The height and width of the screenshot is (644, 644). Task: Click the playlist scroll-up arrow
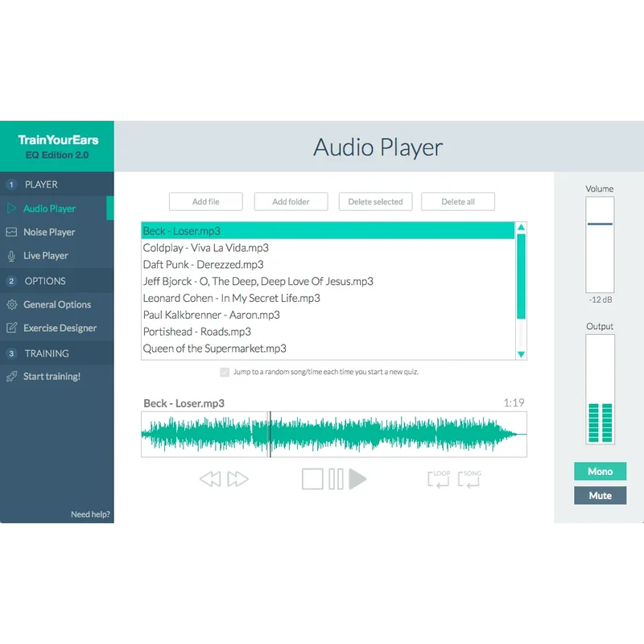pos(521,227)
